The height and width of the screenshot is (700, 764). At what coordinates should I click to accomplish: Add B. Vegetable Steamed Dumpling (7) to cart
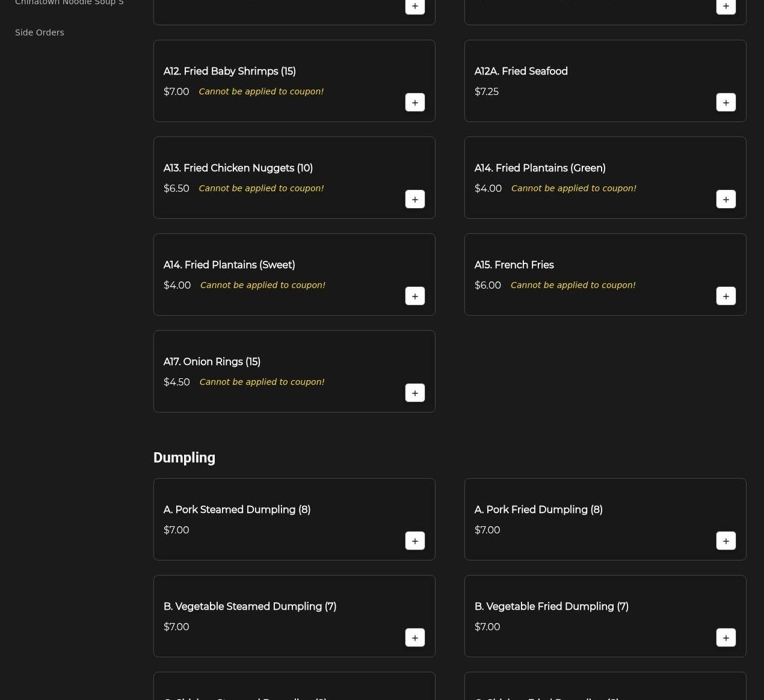(x=415, y=637)
